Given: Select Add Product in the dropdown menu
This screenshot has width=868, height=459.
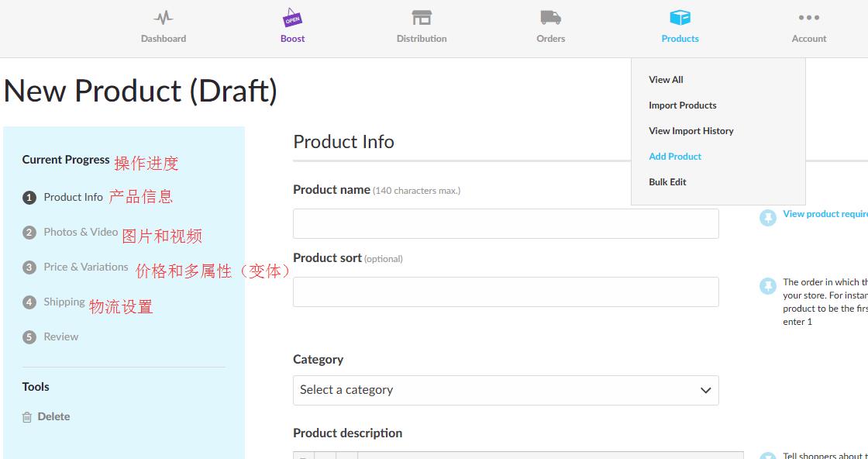Looking at the screenshot, I should pos(674,157).
